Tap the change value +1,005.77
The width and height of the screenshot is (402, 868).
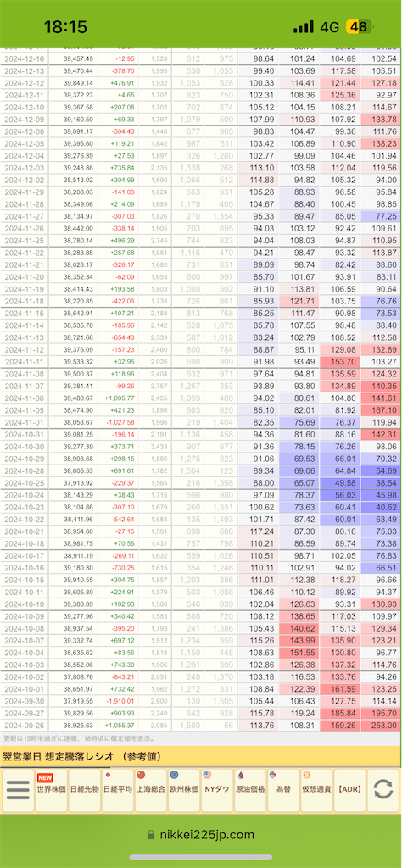[x=120, y=398]
